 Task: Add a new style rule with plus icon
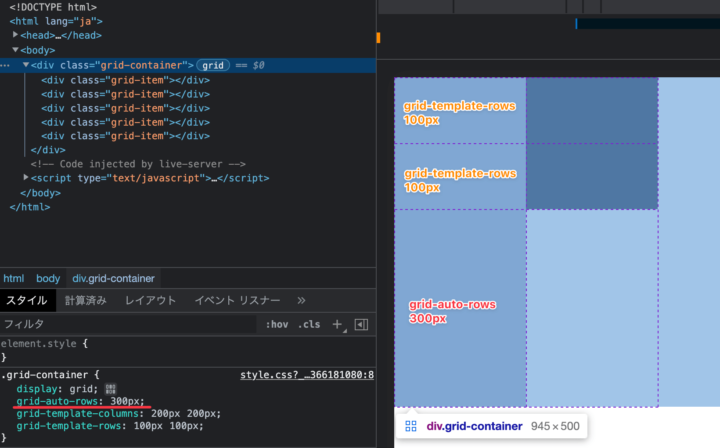[337, 325]
